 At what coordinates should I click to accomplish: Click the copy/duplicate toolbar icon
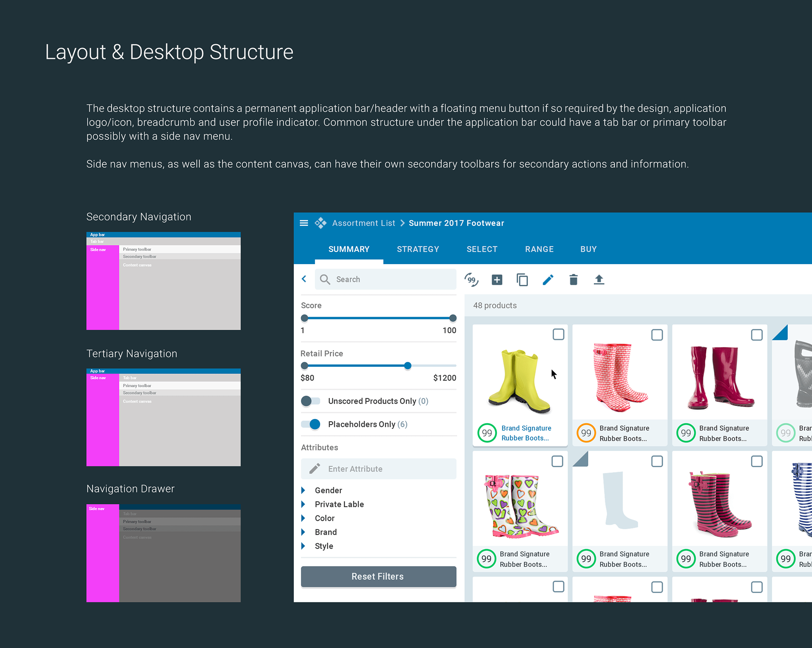[522, 280]
